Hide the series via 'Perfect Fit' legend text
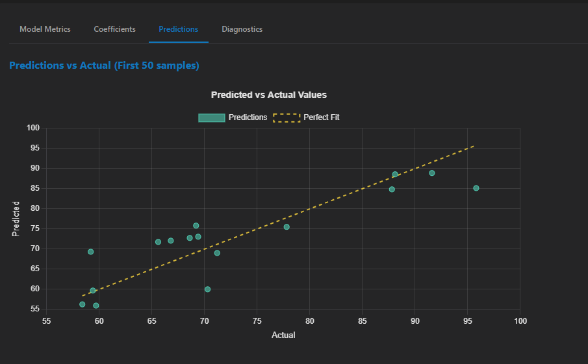The width and height of the screenshot is (588, 364). coord(321,117)
